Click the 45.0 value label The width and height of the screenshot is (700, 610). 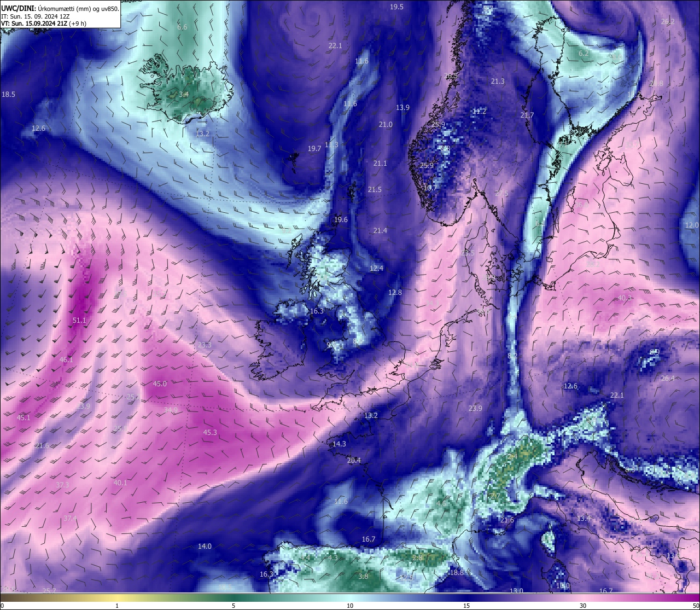160,384
